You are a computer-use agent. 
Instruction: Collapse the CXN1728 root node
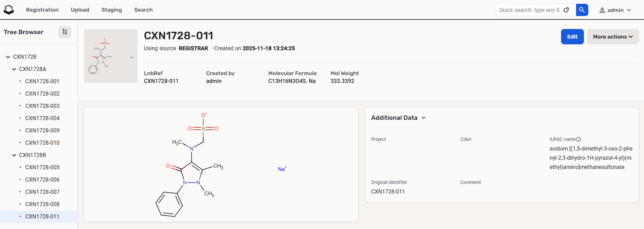point(8,57)
